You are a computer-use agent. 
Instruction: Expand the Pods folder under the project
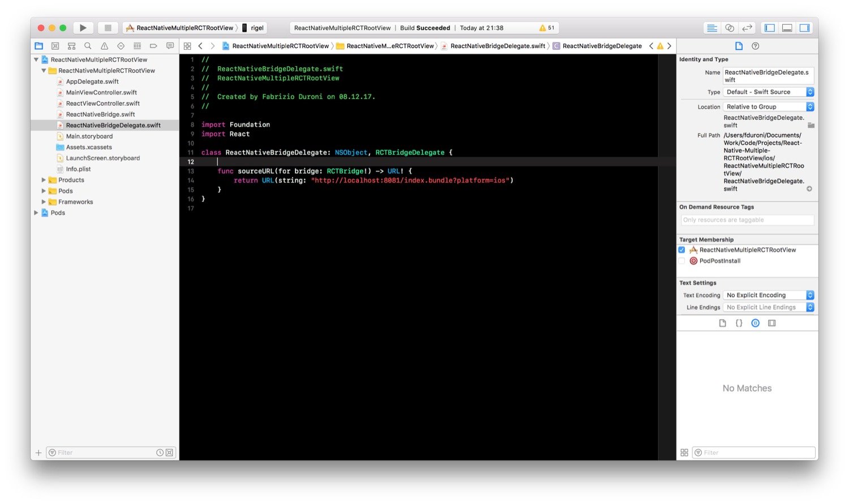coord(44,191)
